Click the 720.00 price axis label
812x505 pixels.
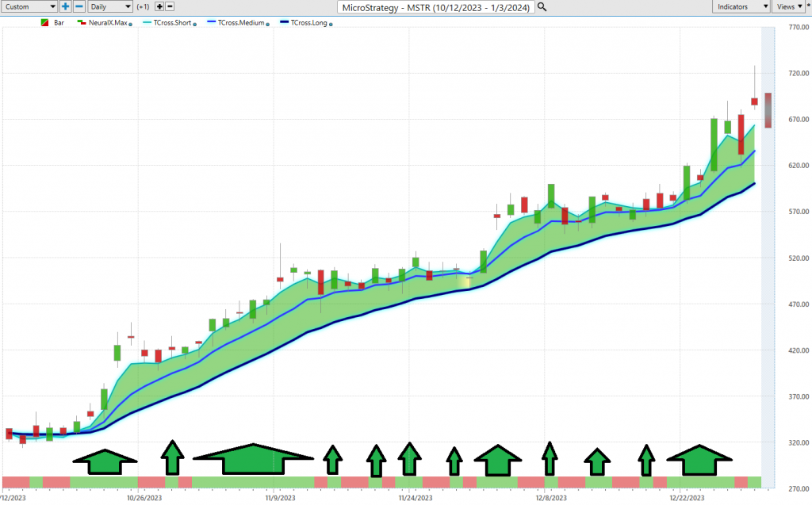coord(799,73)
